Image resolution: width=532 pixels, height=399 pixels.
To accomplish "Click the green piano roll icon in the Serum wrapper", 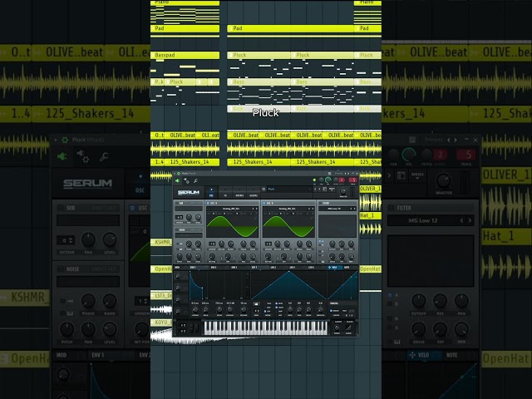I will [x=177, y=181].
